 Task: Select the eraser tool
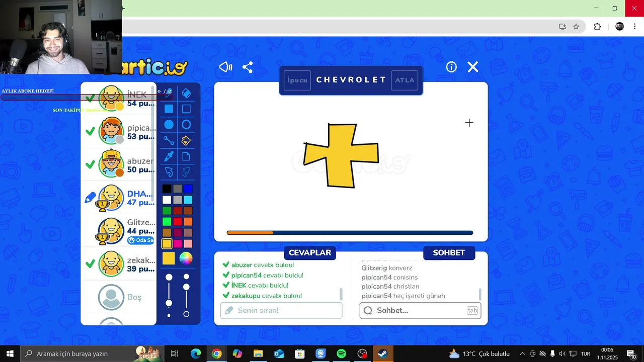186,94
